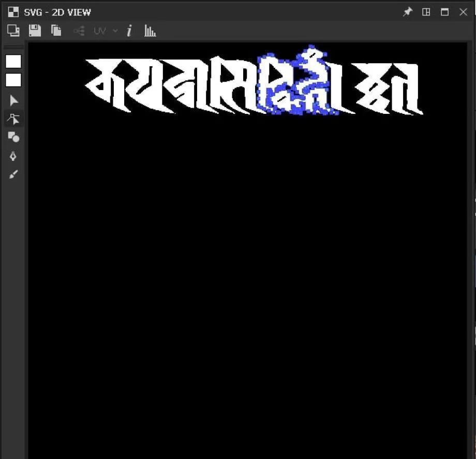Open the UV dropdown
Screen dimensions: 476x459
tap(105, 31)
